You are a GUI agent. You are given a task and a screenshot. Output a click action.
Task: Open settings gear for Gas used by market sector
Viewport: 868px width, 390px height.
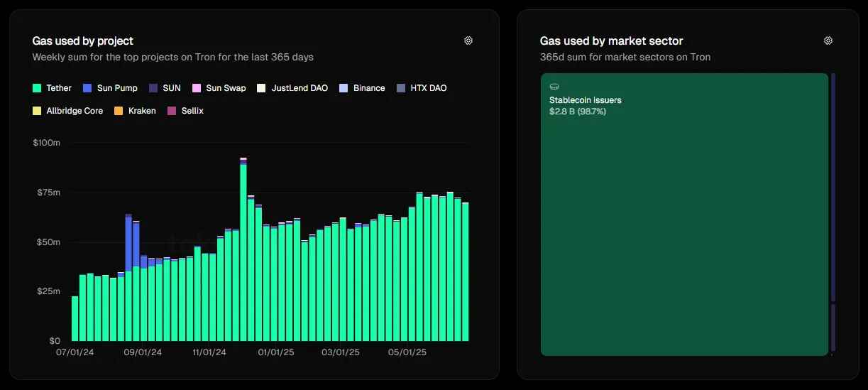[x=828, y=40]
